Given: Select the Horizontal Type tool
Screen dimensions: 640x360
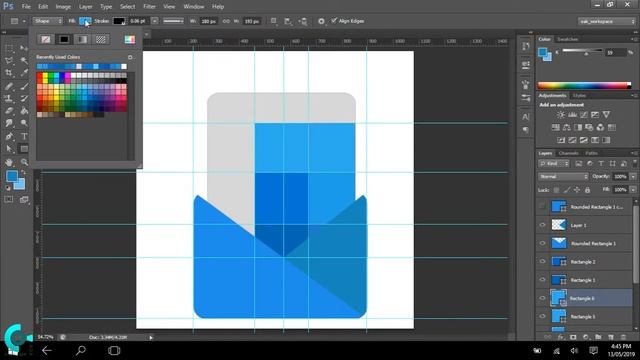Looking at the screenshot, I should (x=24, y=136).
